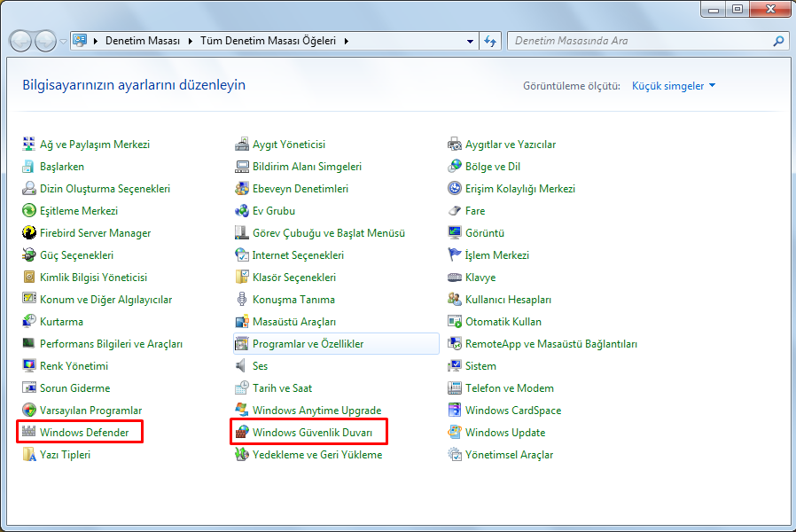
Task: Open the recent pages dropdown arrow
Action: [63, 41]
